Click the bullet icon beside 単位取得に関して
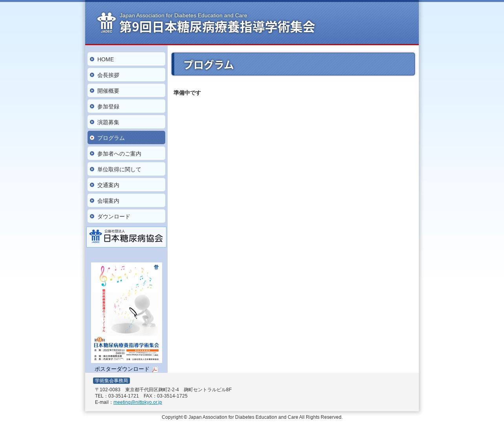 [x=92, y=169]
